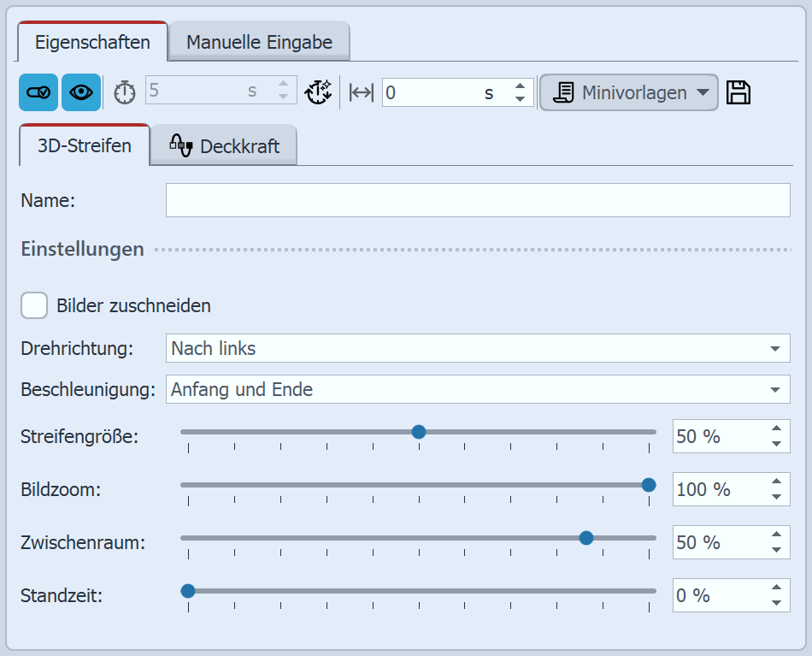
Task: Click the floppy disk save icon
Action: pyautogui.click(x=738, y=92)
